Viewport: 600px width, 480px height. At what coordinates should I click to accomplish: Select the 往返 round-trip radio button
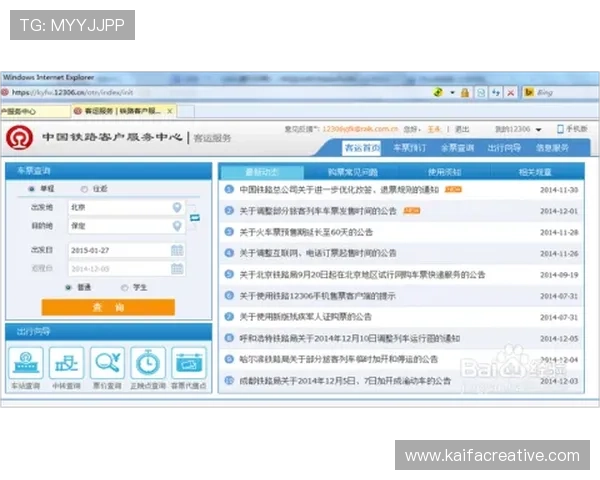[84, 189]
